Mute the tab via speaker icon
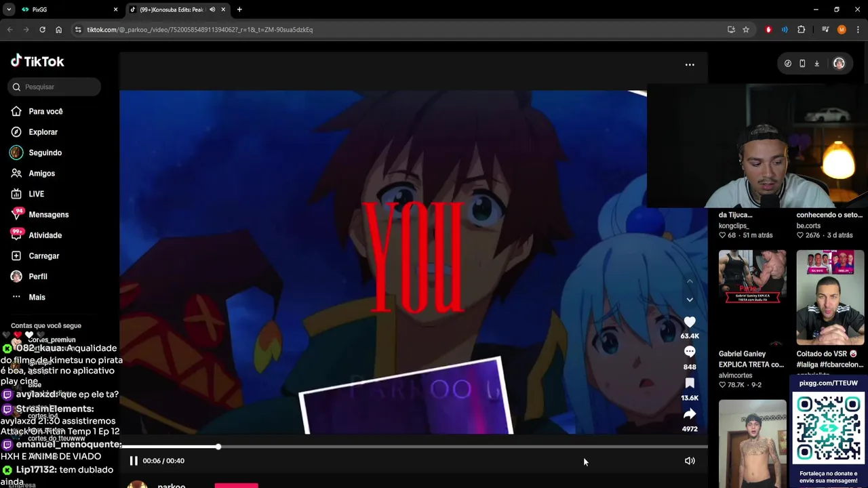 (x=212, y=9)
